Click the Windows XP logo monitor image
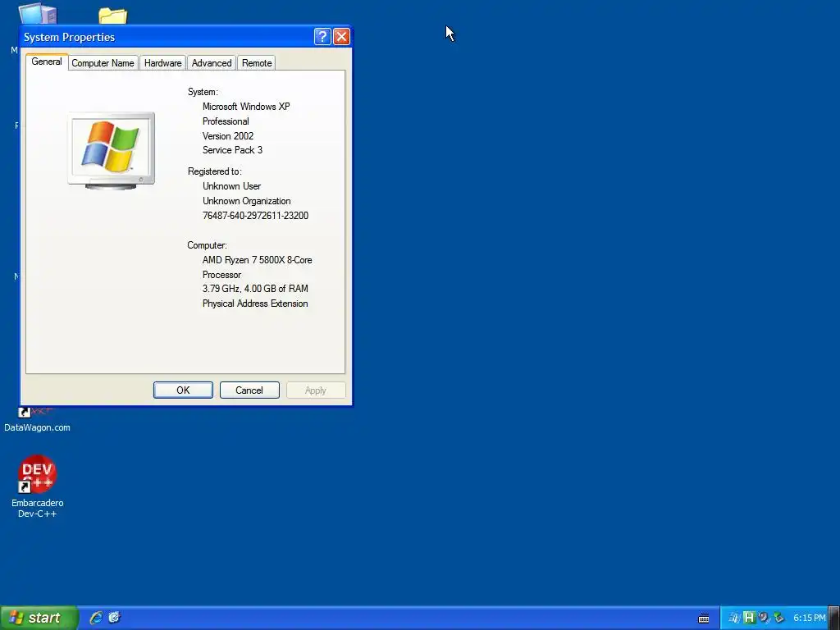 coord(112,151)
